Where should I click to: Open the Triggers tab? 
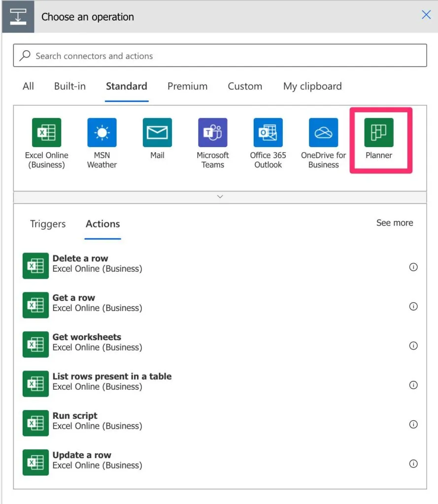tap(48, 224)
